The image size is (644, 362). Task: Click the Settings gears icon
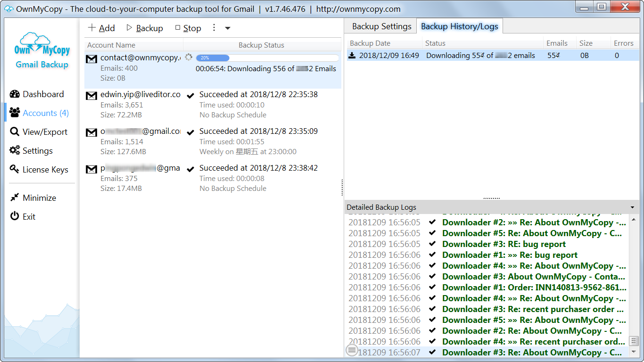point(15,151)
